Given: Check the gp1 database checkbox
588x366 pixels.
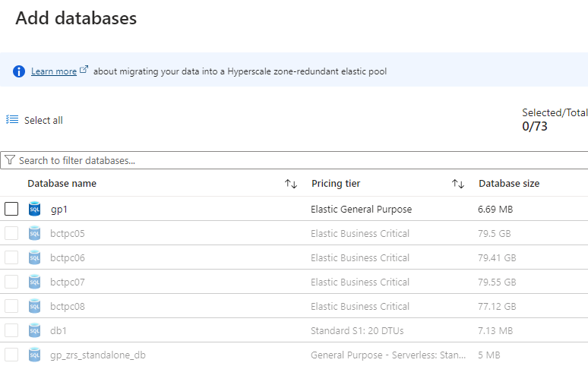Looking at the screenshot, I should pyautogui.click(x=11, y=209).
